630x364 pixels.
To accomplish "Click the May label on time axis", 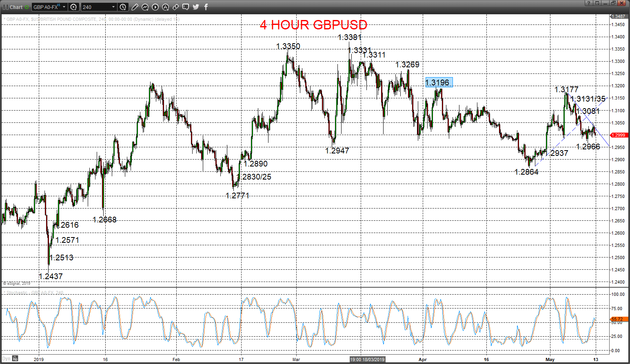I will point(550,360).
